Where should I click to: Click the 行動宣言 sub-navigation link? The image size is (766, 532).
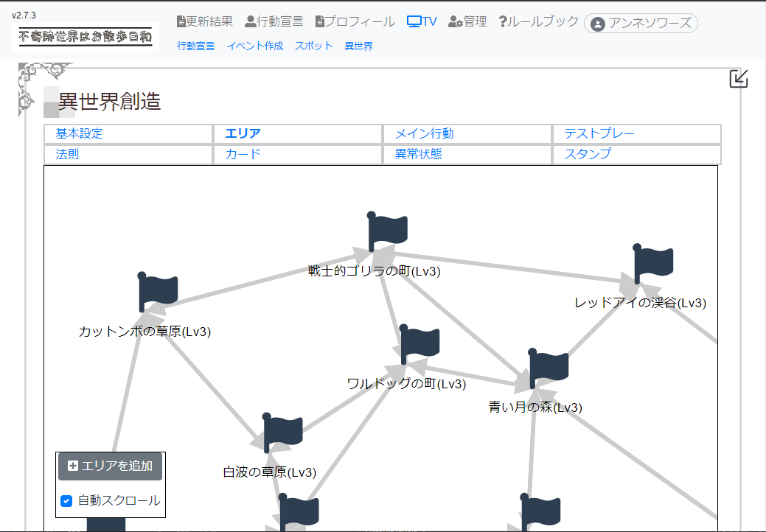point(196,46)
